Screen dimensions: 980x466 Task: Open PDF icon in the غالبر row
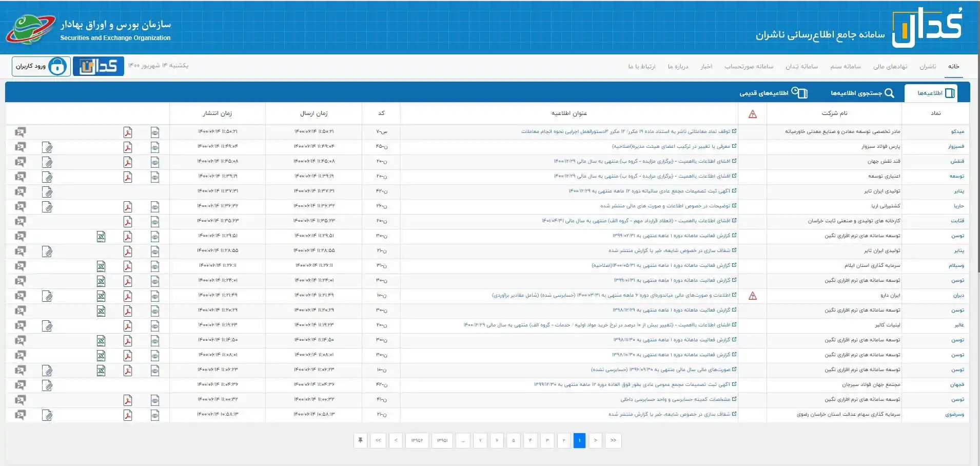click(x=128, y=326)
